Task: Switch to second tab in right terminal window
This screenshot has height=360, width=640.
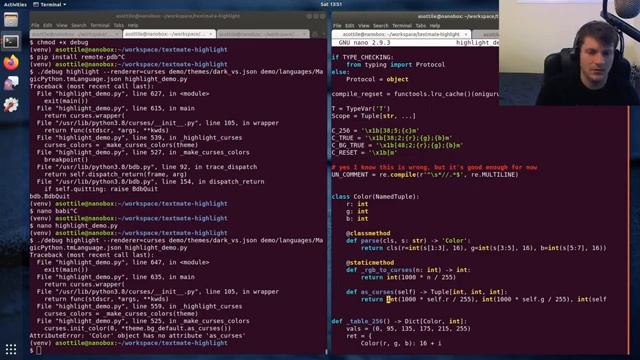Action: pyautogui.click(x=486, y=34)
